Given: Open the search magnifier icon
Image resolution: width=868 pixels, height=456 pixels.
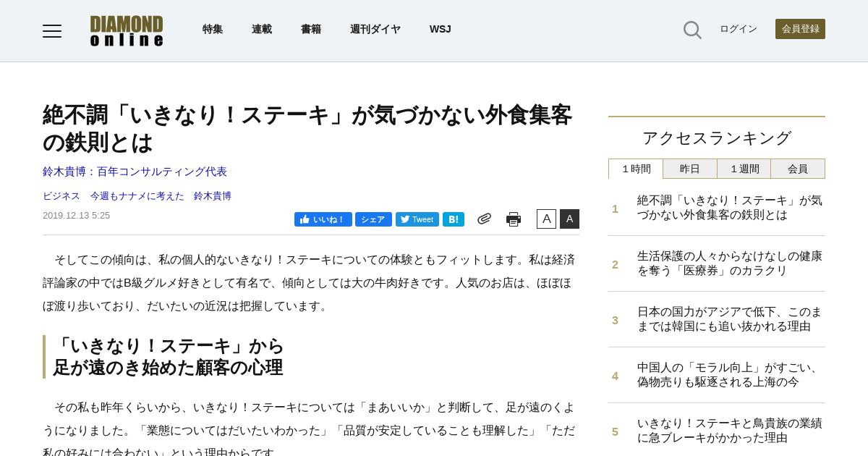Looking at the screenshot, I should point(692,30).
